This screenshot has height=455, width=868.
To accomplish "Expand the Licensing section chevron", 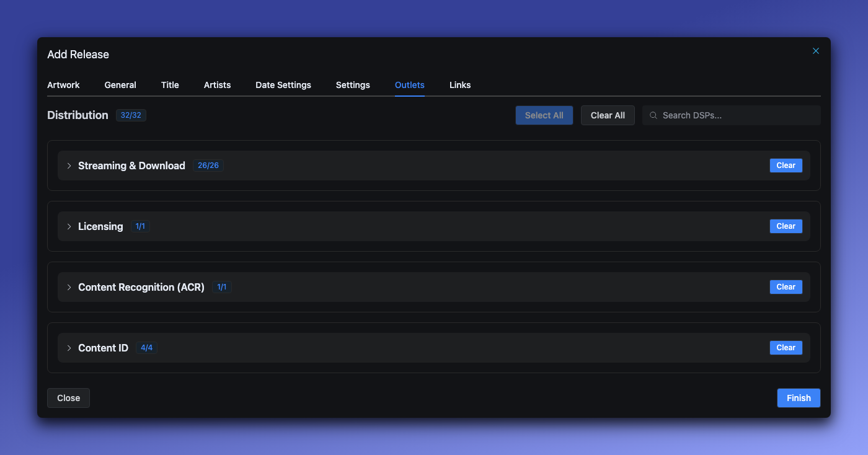I will tap(69, 226).
